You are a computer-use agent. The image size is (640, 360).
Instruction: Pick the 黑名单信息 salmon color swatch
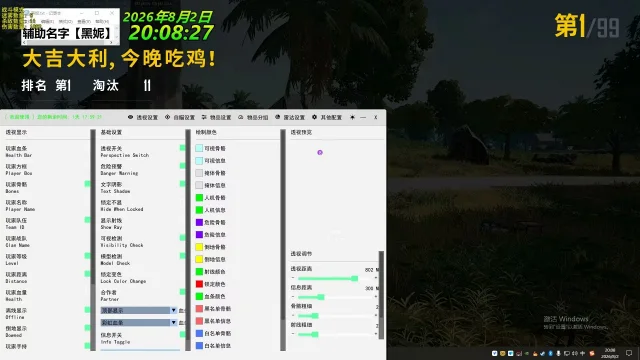[x=199, y=321]
